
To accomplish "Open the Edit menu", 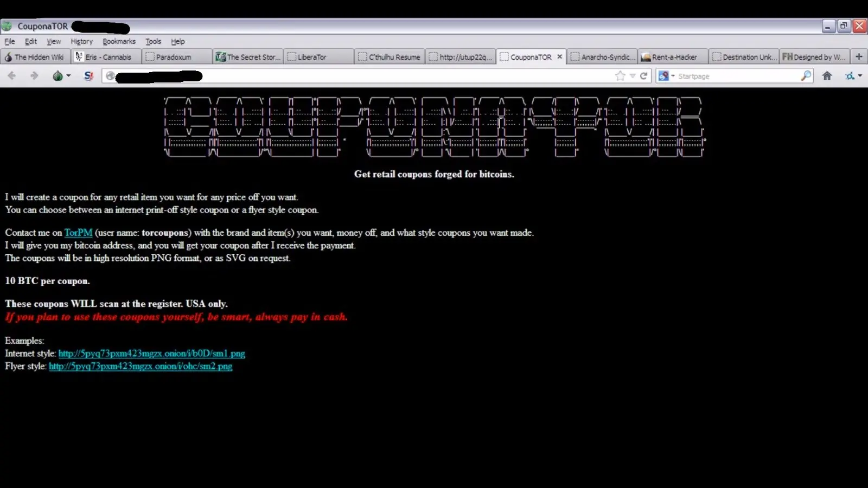I will pos(31,41).
